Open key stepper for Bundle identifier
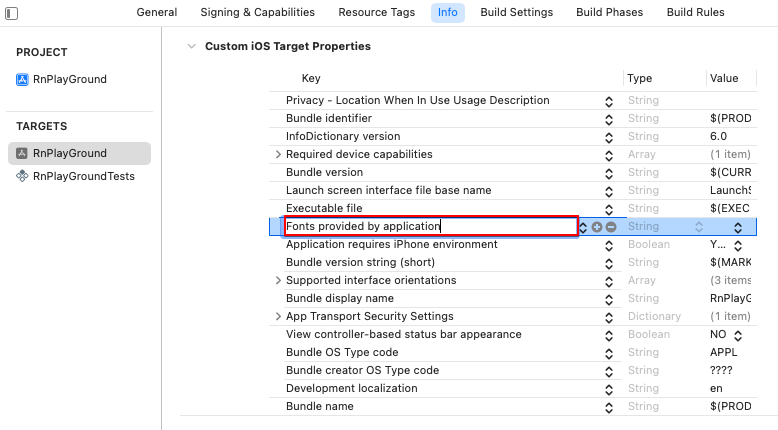This screenshot has width=778, height=430. [x=609, y=119]
